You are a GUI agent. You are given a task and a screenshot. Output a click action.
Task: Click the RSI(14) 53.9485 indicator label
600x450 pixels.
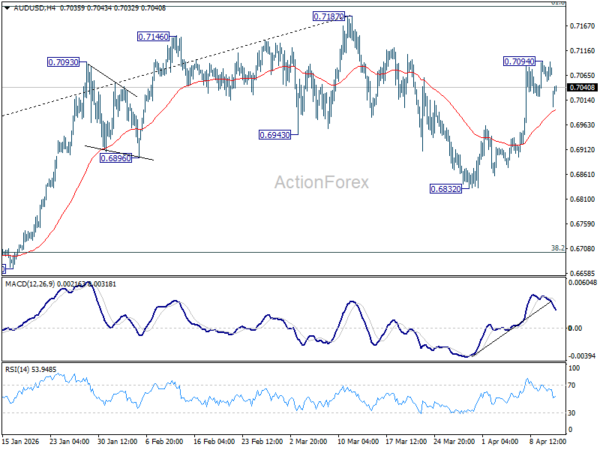(x=30, y=369)
